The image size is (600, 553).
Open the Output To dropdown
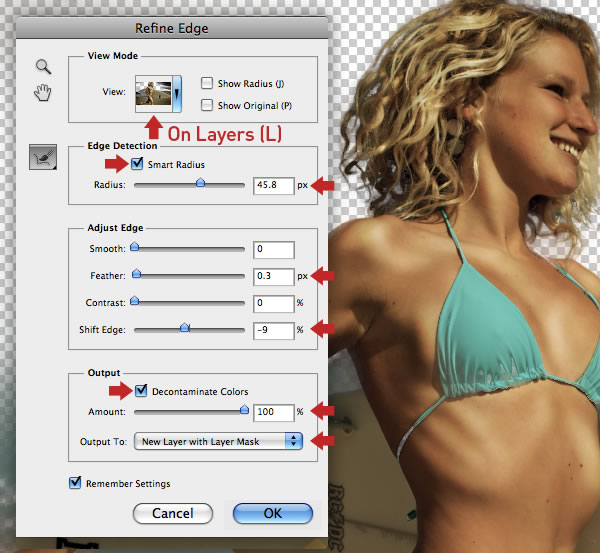218,441
